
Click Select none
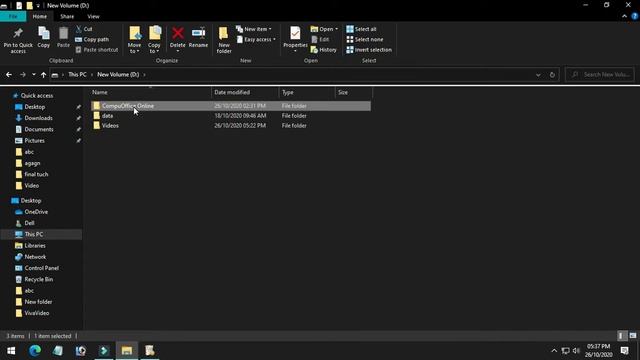(364, 40)
